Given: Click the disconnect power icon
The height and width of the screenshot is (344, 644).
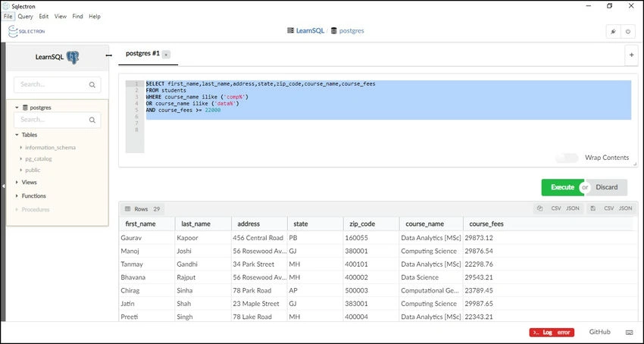Looking at the screenshot, I should [x=628, y=32].
